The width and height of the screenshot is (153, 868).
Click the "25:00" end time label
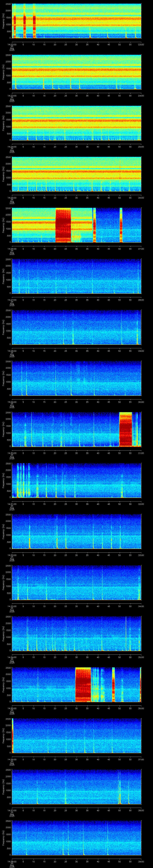coord(141,147)
